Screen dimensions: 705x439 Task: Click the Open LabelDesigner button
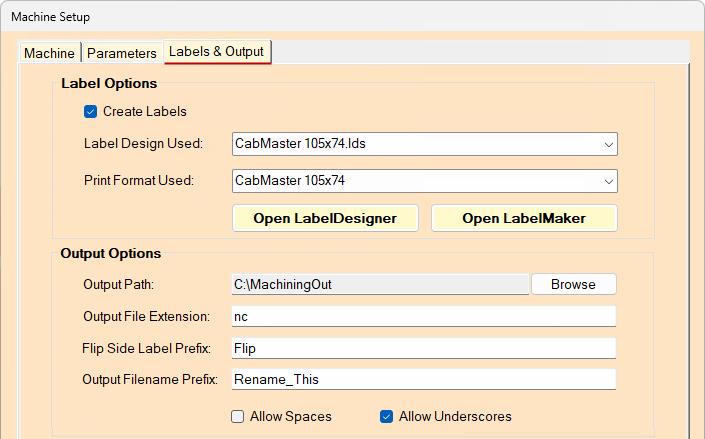coord(325,218)
